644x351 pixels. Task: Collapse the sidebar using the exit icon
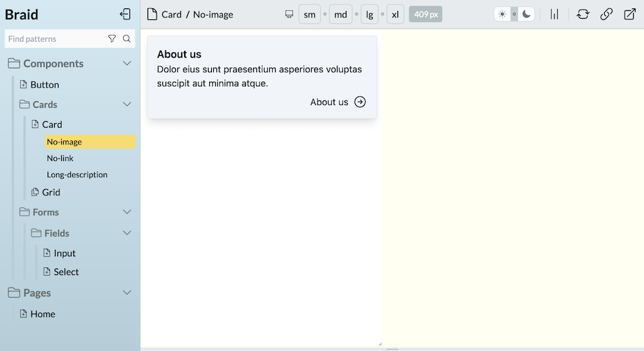[x=126, y=14]
